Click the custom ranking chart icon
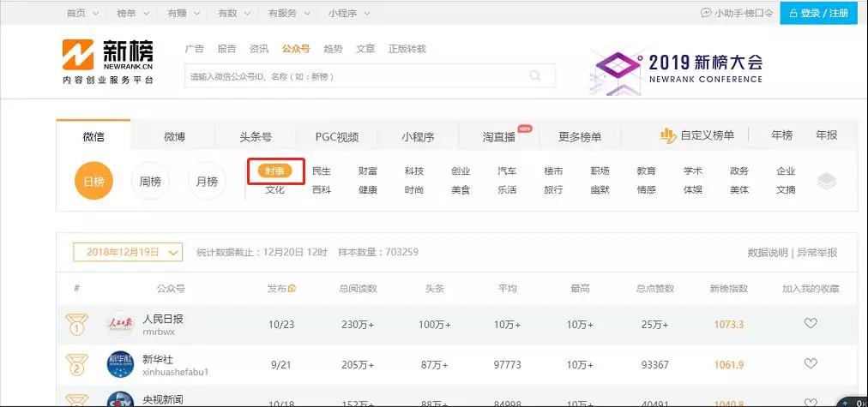This screenshot has width=868, height=407. pos(668,135)
